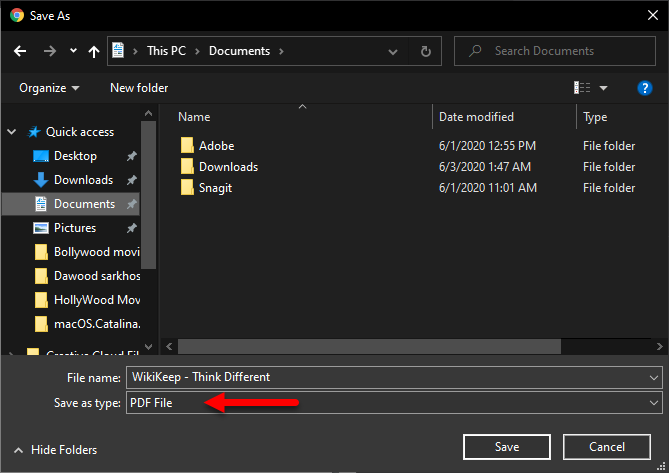
Task: Open Downloads in the Quick access sidebar
Action: (83, 180)
